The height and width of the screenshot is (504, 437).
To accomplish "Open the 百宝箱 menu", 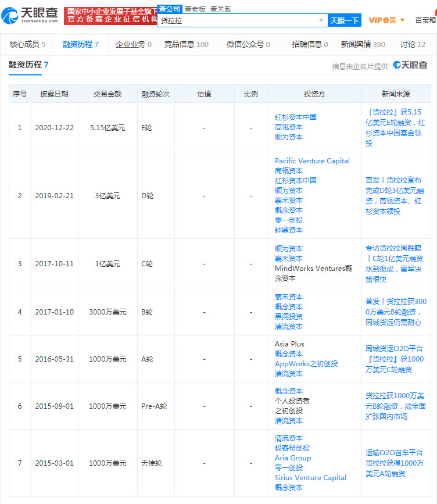I will (x=425, y=20).
